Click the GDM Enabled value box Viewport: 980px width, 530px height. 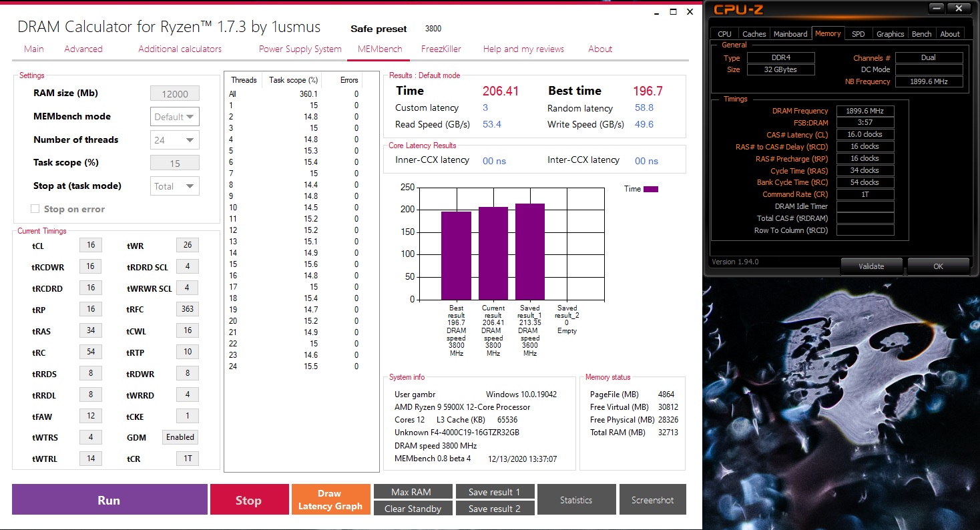[180, 437]
